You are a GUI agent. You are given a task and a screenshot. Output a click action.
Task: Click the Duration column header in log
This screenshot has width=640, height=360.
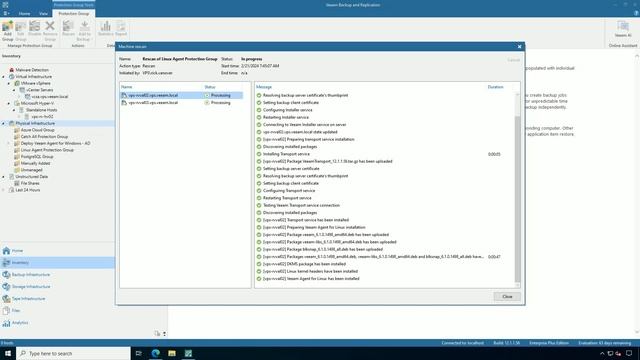pyautogui.click(x=495, y=87)
